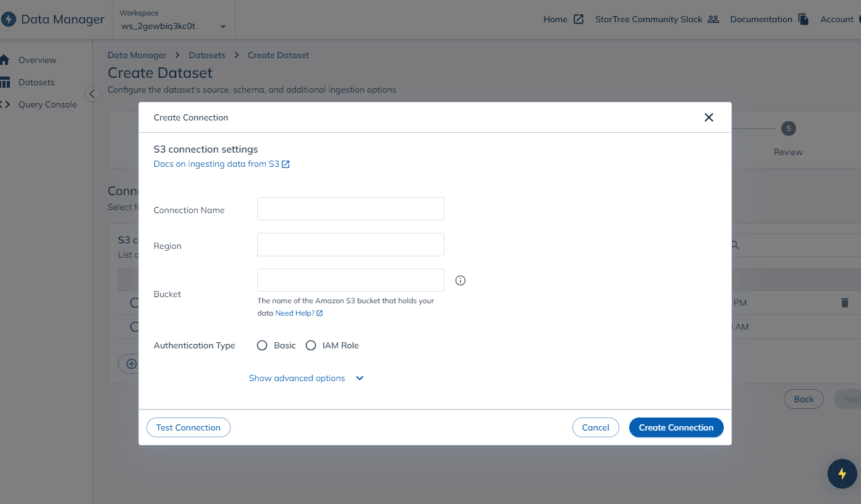
Task: Open Overview using the home icon
Action: pos(4,59)
